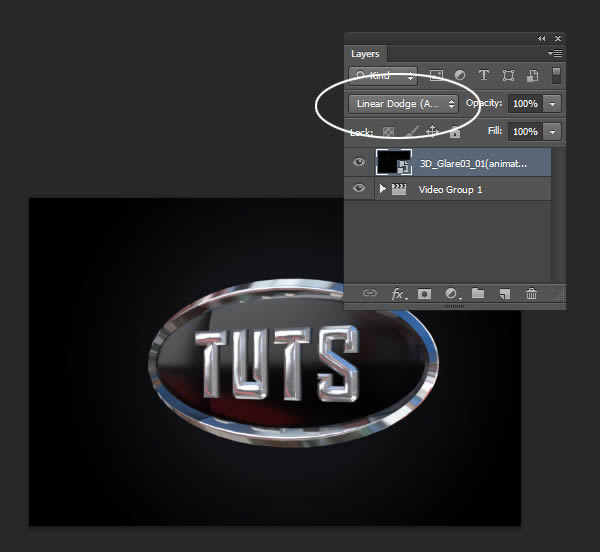The height and width of the screenshot is (552, 600).
Task: Switch to the Layers tab
Action: (365, 54)
